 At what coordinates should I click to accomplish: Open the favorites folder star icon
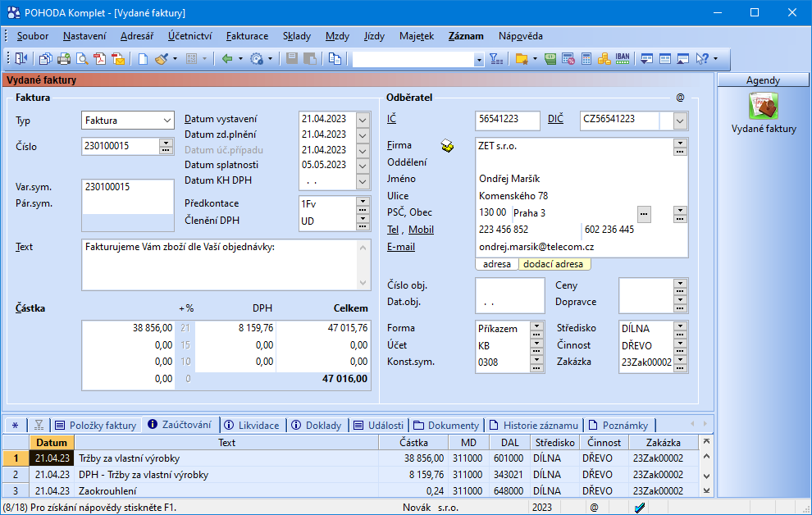tap(522, 59)
